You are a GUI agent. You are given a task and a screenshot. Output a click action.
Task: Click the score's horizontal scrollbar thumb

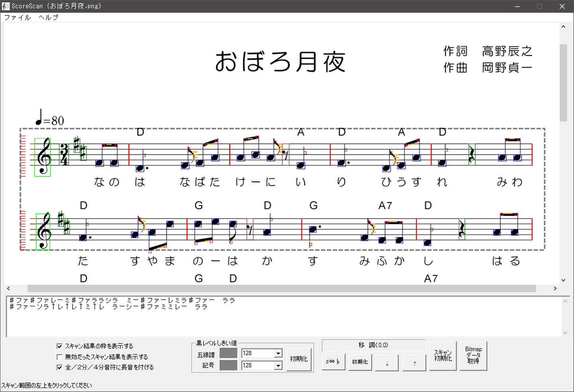281,288
